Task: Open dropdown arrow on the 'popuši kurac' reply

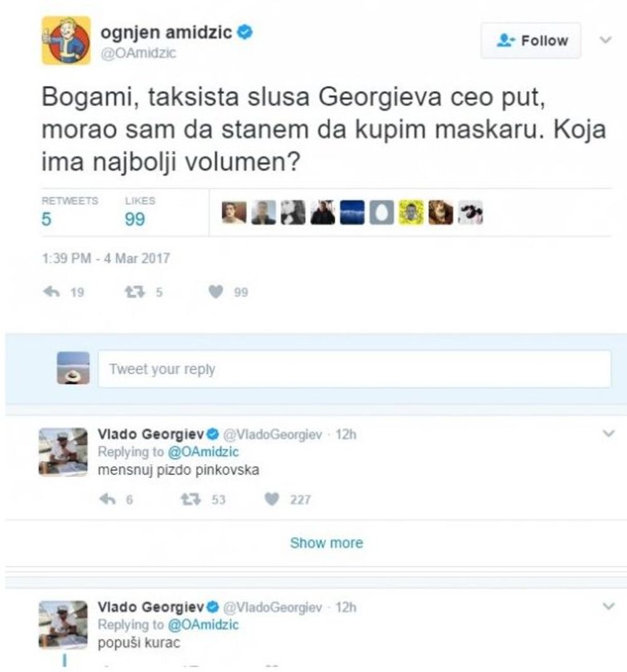Action: click(608, 607)
